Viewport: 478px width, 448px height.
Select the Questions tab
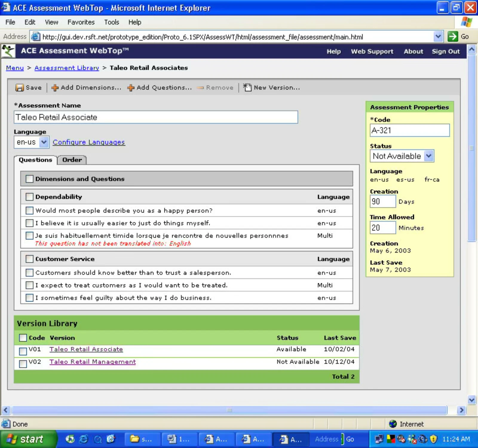click(35, 160)
